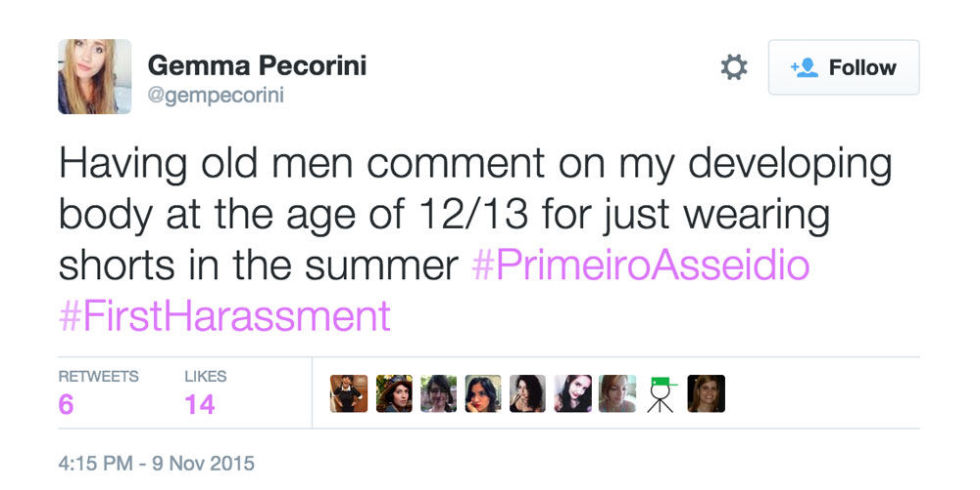This screenshot has height=490, width=980.
Task: Open Gemma Pecorini's profile picture
Action: 94,76
